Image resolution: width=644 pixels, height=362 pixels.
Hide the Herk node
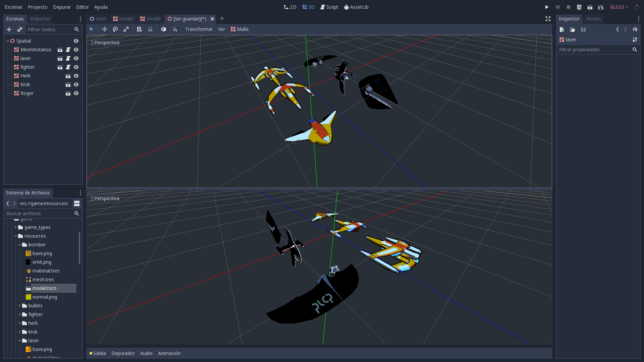pyautogui.click(x=76, y=76)
